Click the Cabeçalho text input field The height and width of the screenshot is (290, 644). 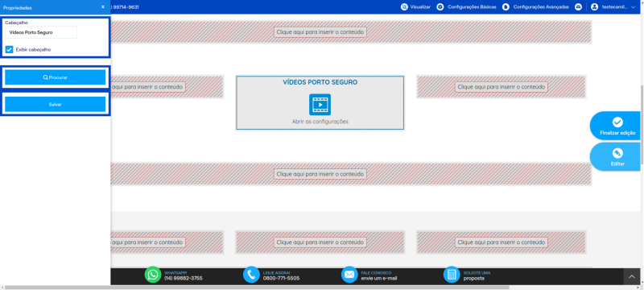coord(41,32)
